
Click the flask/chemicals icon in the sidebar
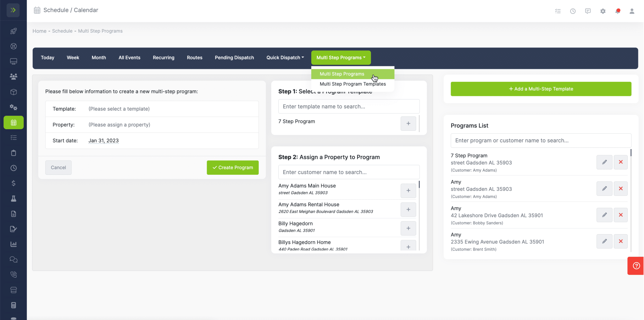coord(14,198)
